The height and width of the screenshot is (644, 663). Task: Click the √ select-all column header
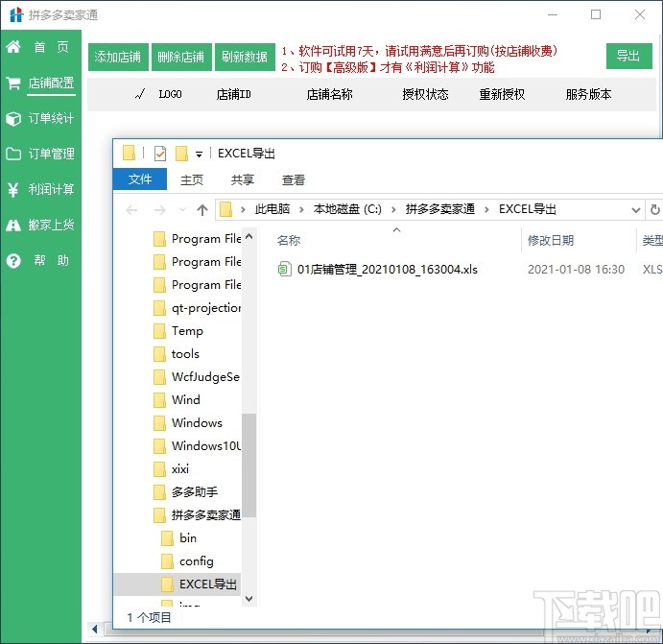click(x=140, y=94)
